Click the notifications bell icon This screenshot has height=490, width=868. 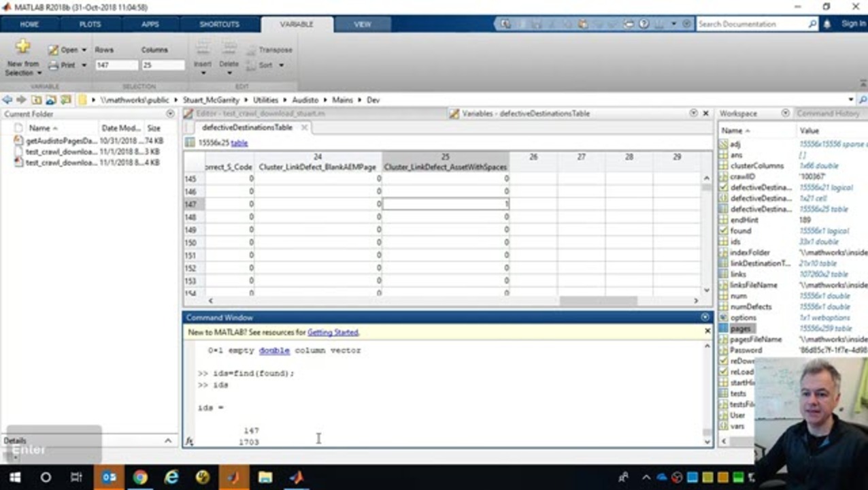[x=827, y=24]
